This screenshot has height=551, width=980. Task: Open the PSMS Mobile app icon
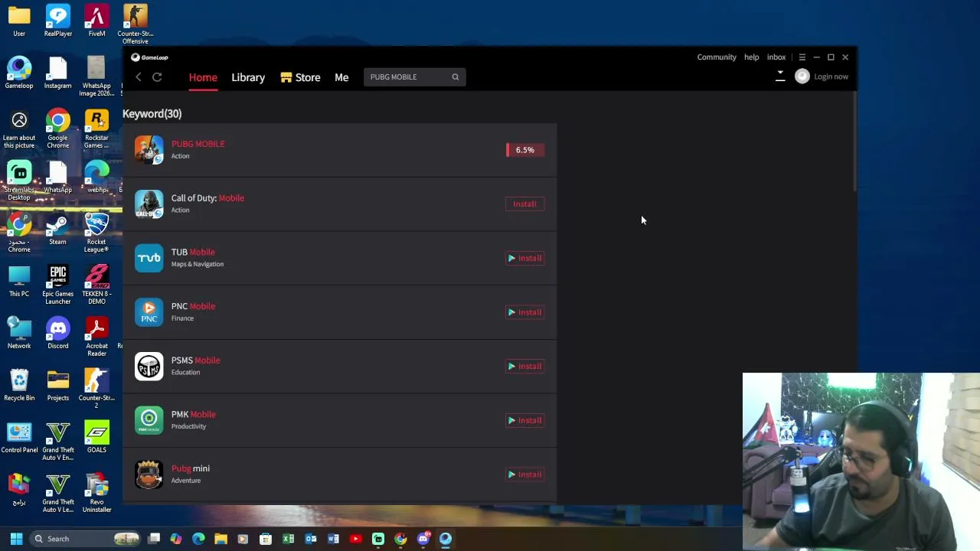149,367
